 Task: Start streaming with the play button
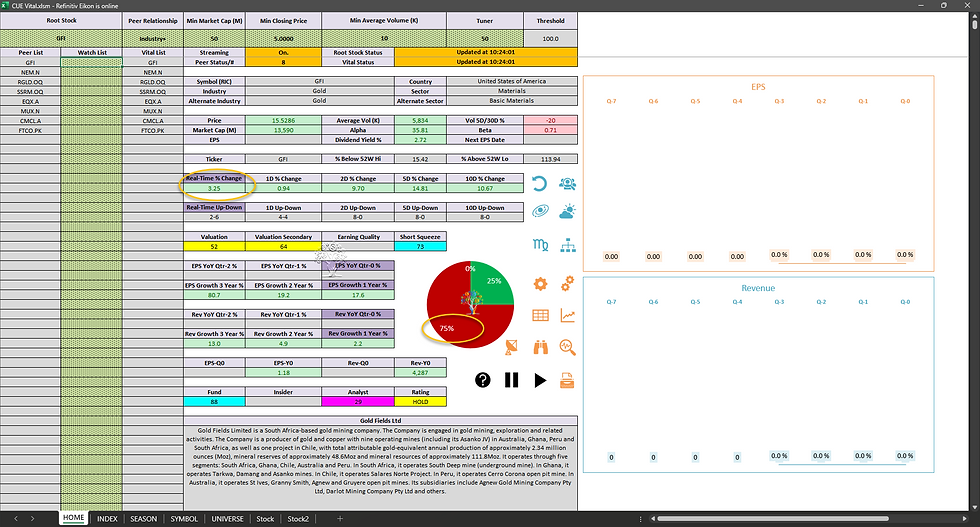(540, 380)
